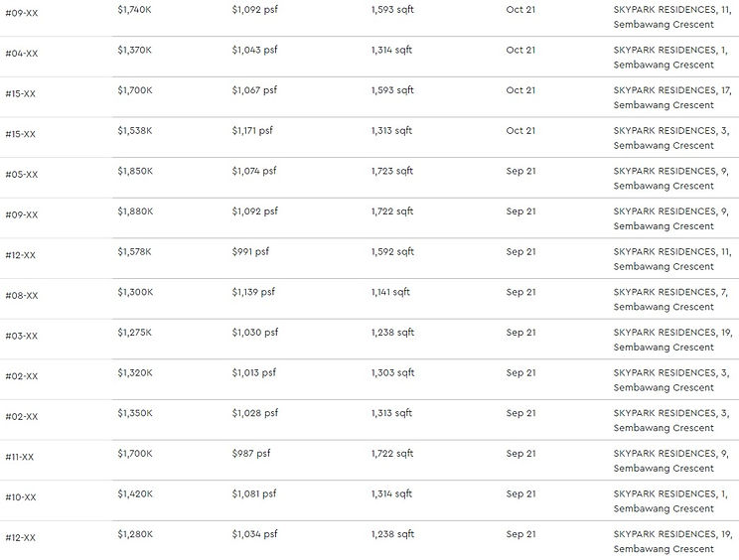Select the $991 psf value
The image size is (739, 560).
tap(250, 252)
